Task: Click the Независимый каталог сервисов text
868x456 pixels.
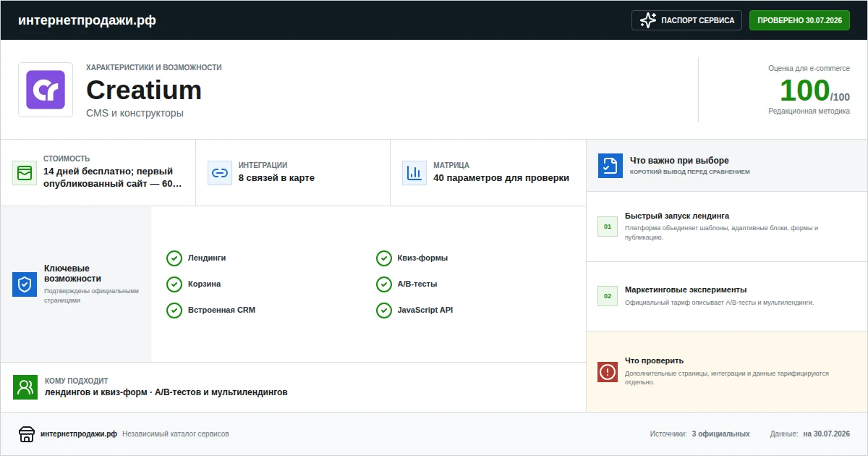Action: [176, 434]
